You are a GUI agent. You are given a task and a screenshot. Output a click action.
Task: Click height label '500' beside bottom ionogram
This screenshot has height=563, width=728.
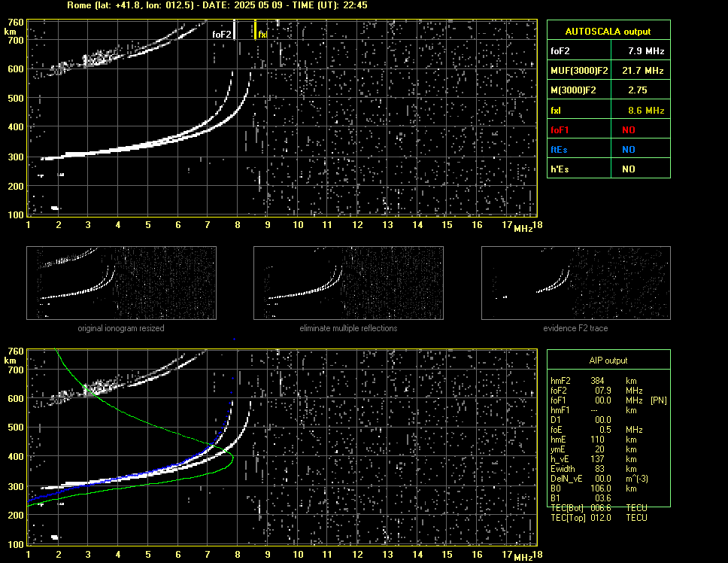(15, 428)
